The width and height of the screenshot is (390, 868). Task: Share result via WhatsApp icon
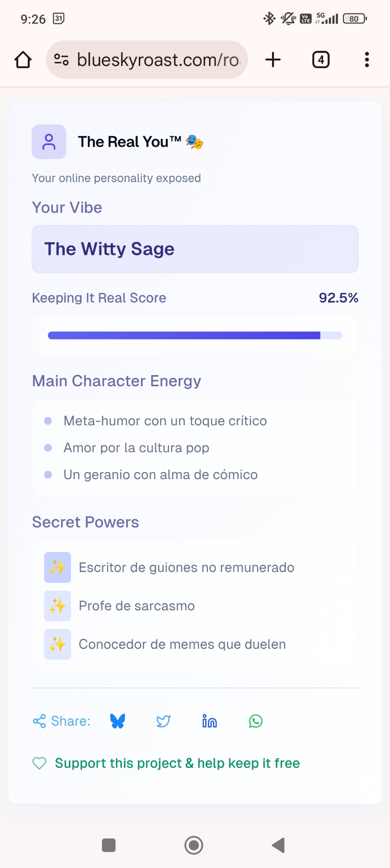(256, 721)
